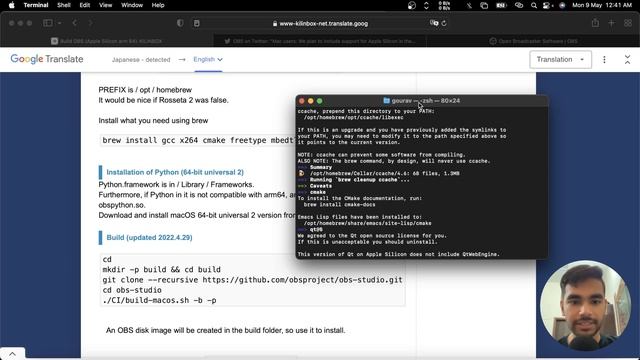Viewport: 640px width, 360px height.
Task: Open a new Safari tab
Action: 611,23
